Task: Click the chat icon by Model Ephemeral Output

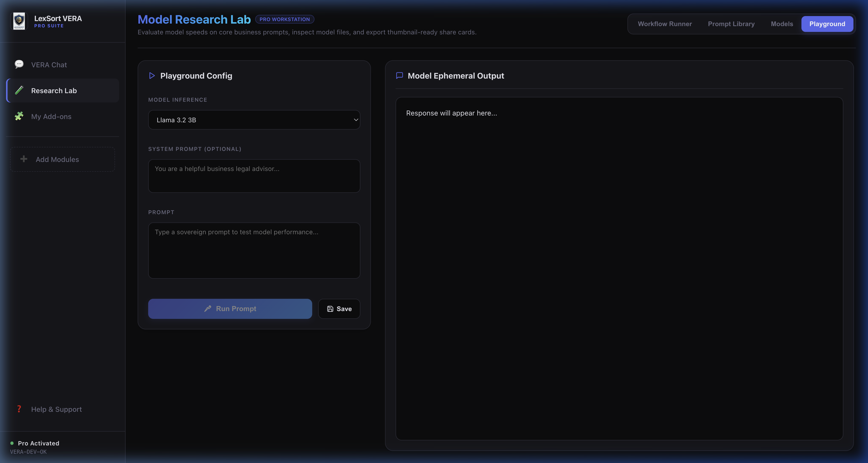Action: (x=400, y=76)
